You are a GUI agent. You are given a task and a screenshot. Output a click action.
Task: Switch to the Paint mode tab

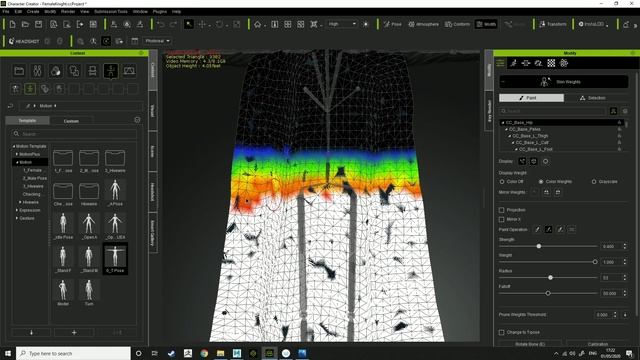tap(531, 98)
